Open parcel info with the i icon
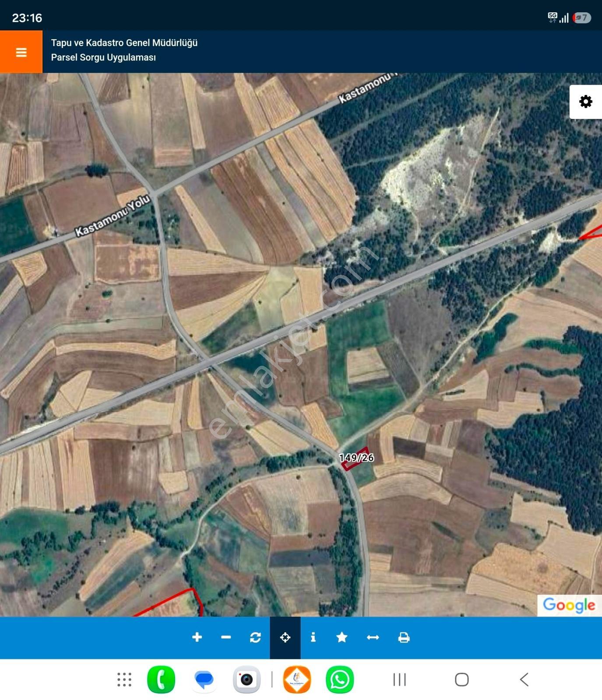Screen dimensions: 602x700 tap(313, 637)
